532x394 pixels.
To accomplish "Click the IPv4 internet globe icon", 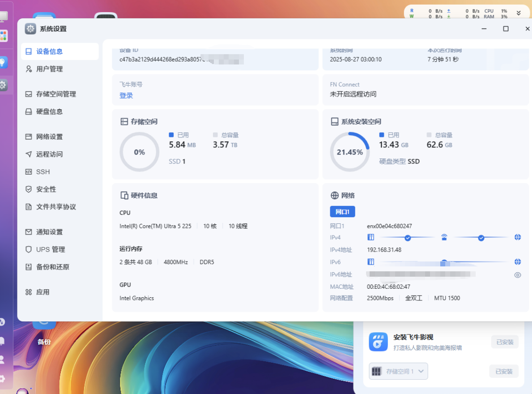I will [x=517, y=237].
